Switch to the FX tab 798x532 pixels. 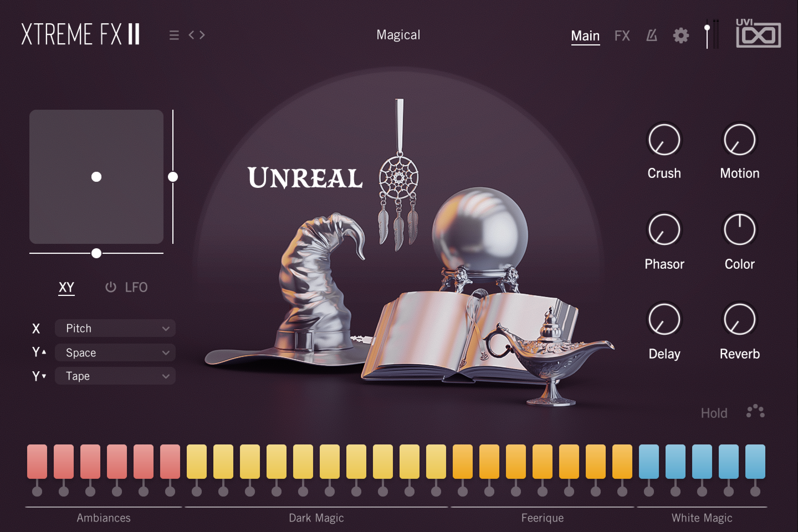click(x=622, y=36)
